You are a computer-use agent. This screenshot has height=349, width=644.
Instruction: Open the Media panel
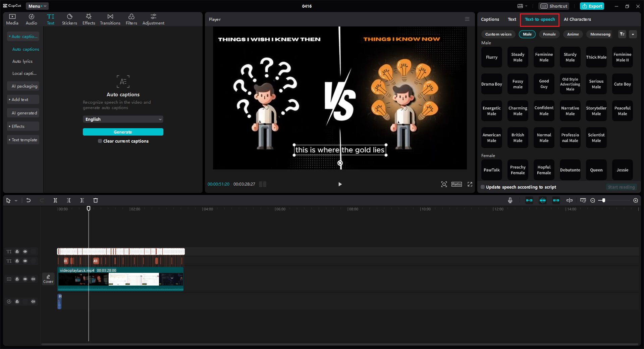[x=12, y=19]
